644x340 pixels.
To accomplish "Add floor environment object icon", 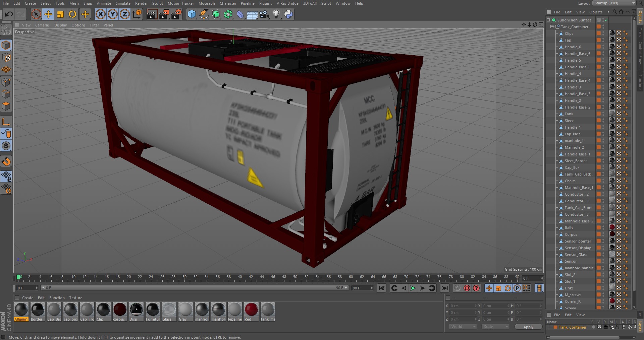I will point(252,14).
